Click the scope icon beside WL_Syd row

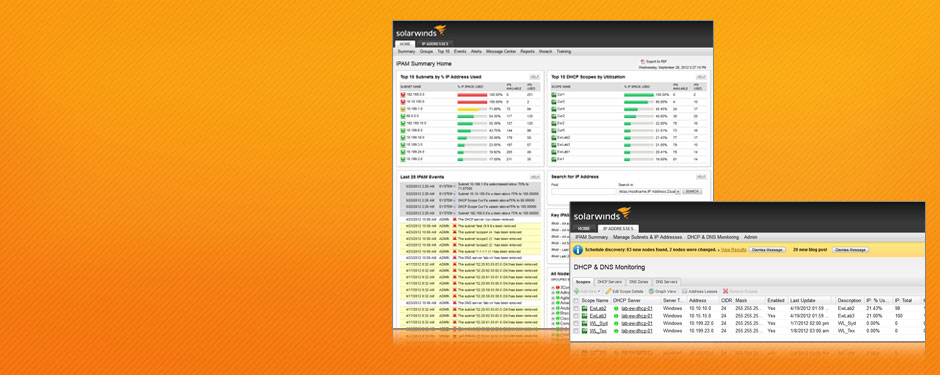[x=585, y=323]
